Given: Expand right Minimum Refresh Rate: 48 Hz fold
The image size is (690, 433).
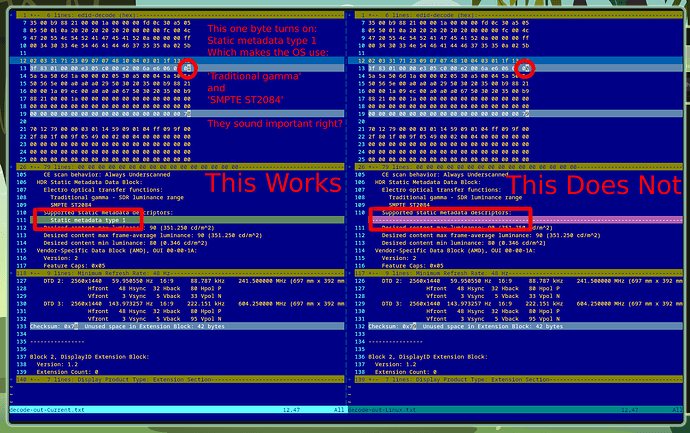Looking at the screenshot, I should 518,273.
